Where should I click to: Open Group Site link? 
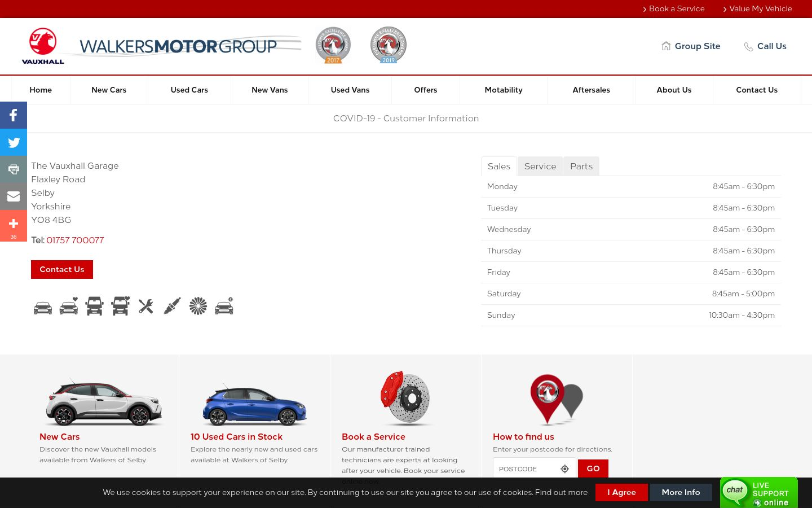click(x=691, y=46)
